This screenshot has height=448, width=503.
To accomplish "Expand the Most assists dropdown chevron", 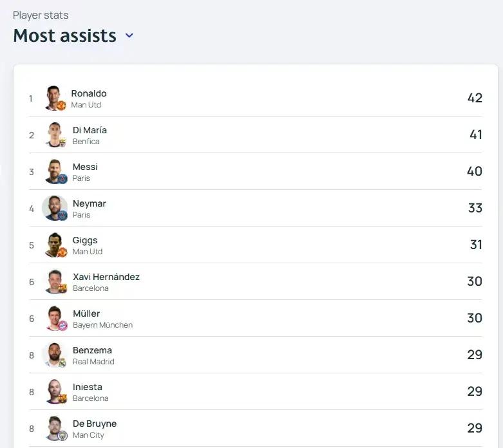I will (x=129, y=35).
